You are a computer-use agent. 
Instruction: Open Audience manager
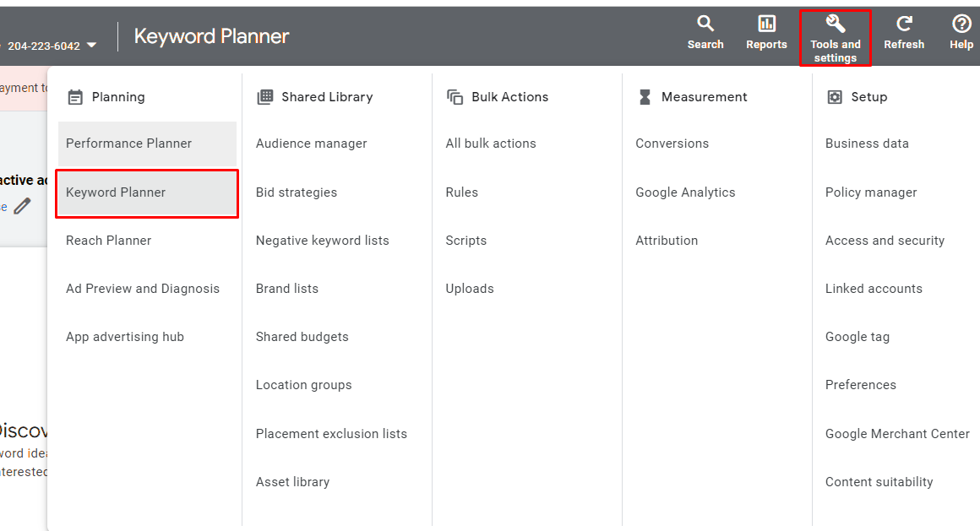click(x=311, y=144)
